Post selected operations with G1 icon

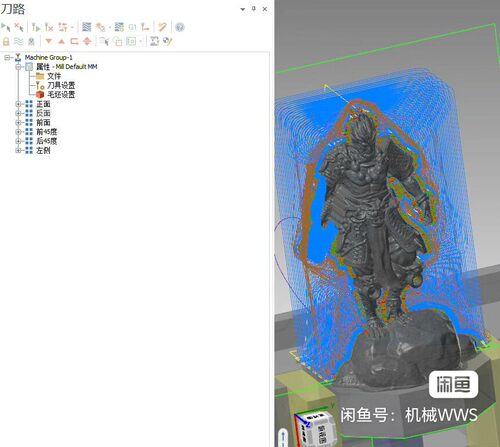(133, 27)
